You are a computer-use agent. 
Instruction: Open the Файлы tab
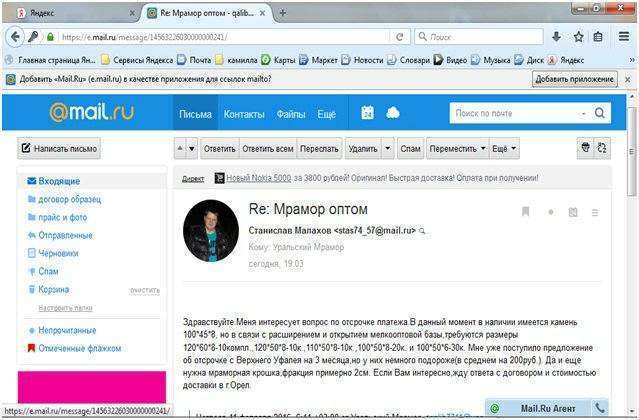[291, 114]
